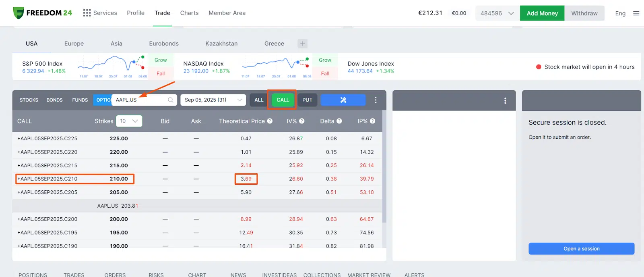644x277 pixels.
Task: Click Withdraw button
Action: click(x=584, y=13)
